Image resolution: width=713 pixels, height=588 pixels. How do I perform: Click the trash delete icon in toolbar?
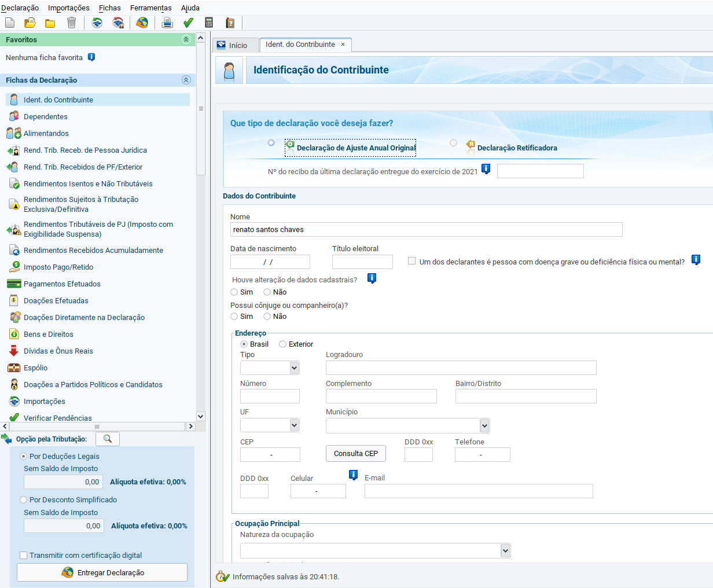[x=71, y=23]
